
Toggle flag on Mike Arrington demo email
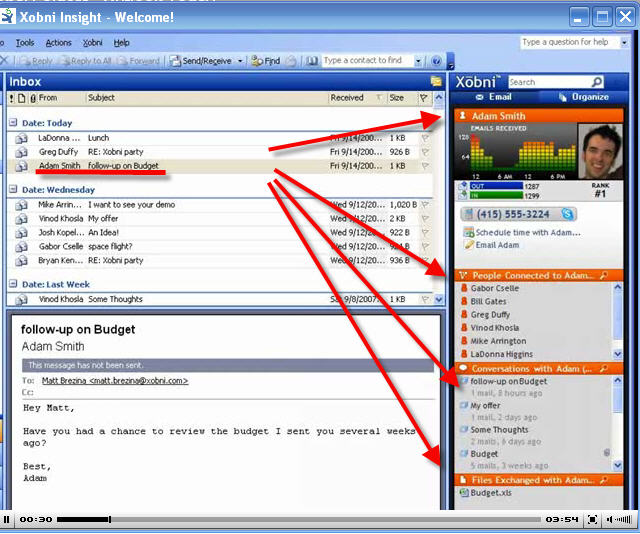[425, 205]
